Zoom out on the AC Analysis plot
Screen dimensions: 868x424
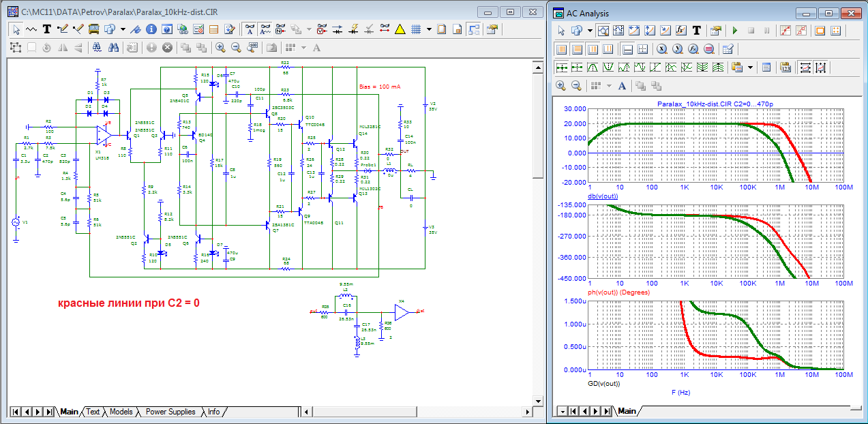576,85
